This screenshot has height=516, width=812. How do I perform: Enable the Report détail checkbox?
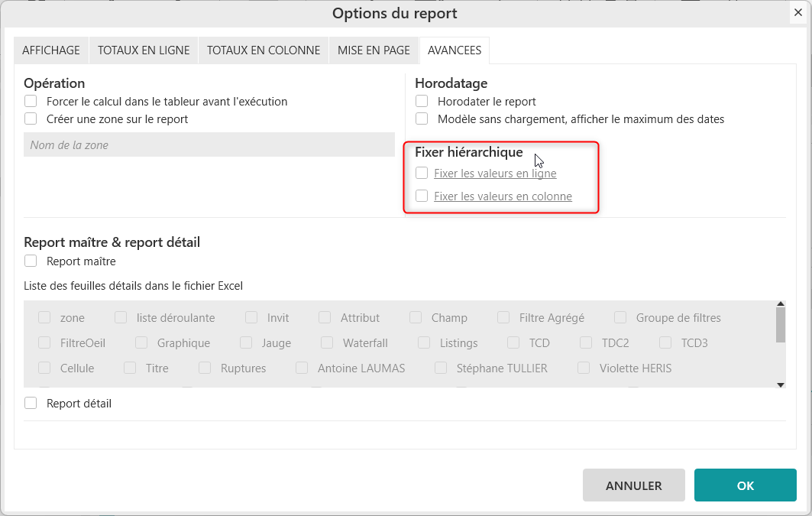click(x=31, y=403)
